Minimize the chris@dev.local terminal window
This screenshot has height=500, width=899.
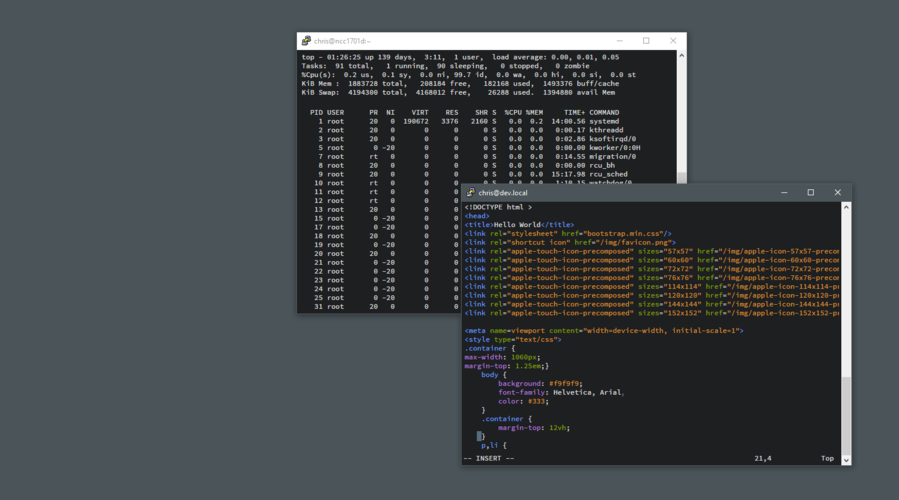pos(784,193)
